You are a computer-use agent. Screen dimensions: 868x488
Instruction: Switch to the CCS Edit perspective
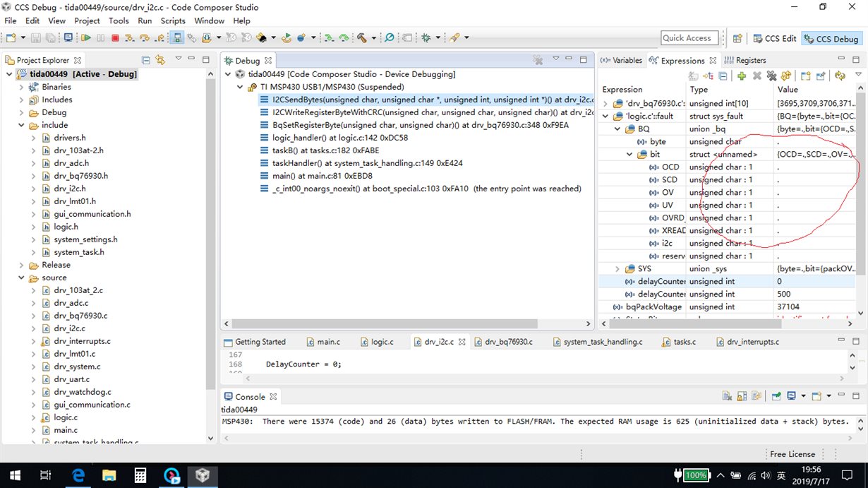click(773, 38)
